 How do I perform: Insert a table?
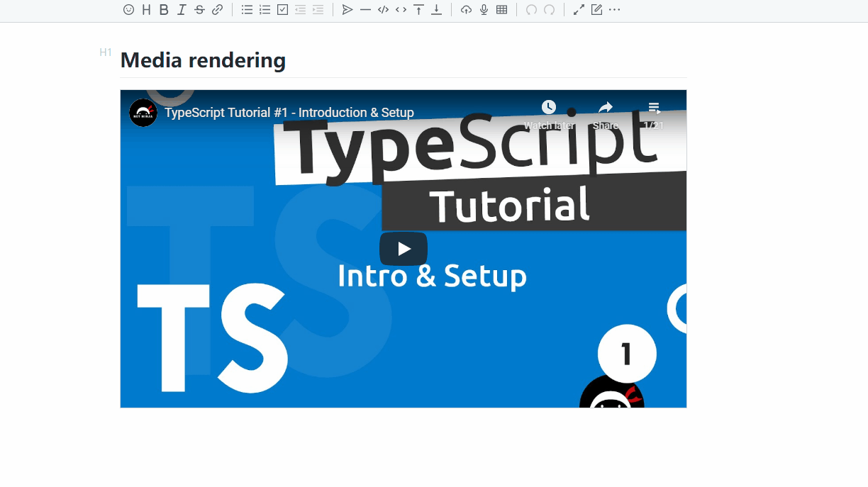pyautogui.click(x=501, y=10)
